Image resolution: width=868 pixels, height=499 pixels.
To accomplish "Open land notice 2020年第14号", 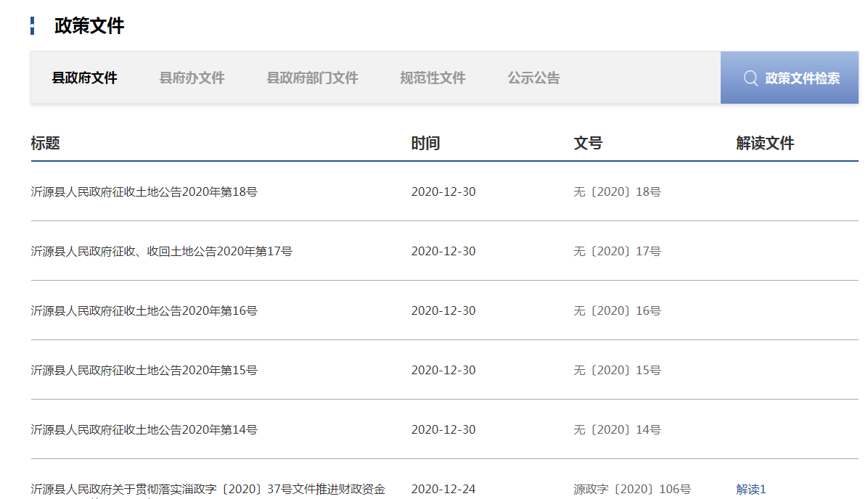I will pos(144,430).
